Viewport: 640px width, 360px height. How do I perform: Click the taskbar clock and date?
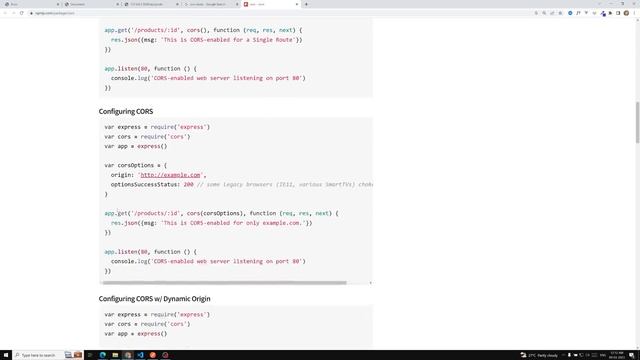coord(617,355)
